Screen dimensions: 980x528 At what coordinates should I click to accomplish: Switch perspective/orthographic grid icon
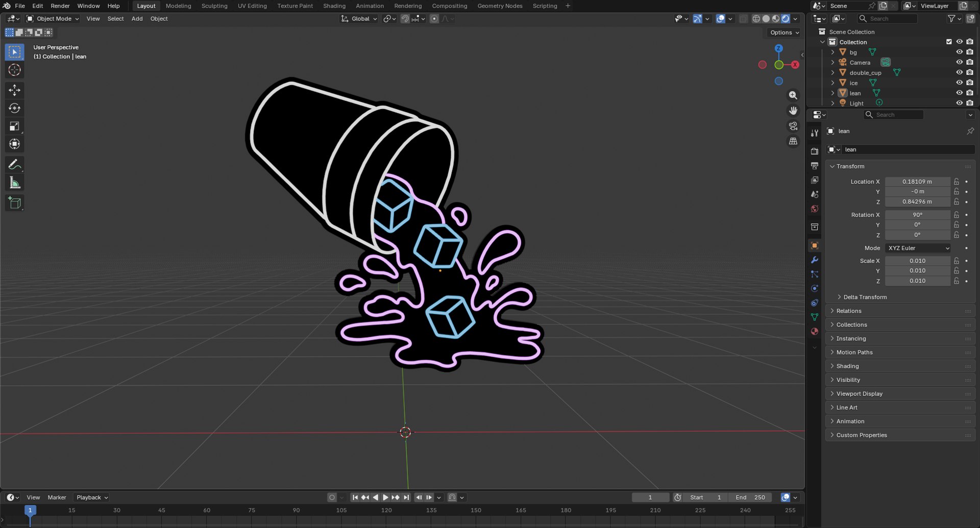point(793,141)
